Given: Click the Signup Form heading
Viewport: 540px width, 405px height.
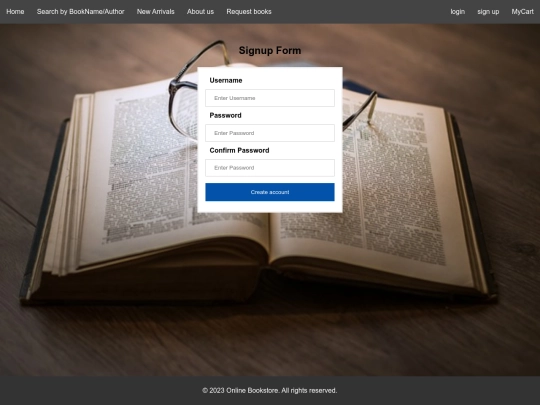Looking at the screenshot, I should point(270,51).
